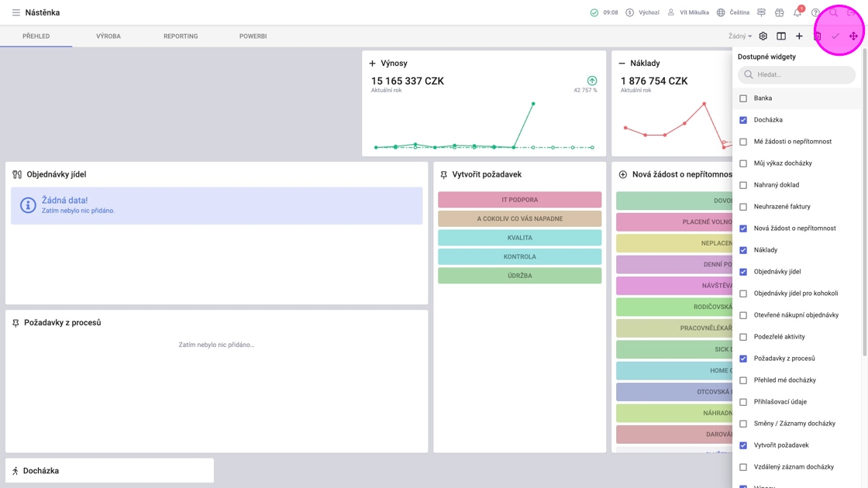Switch to the VÝROBA tab
The height and width of the screenshot is (488, 868).
(108, 36)
